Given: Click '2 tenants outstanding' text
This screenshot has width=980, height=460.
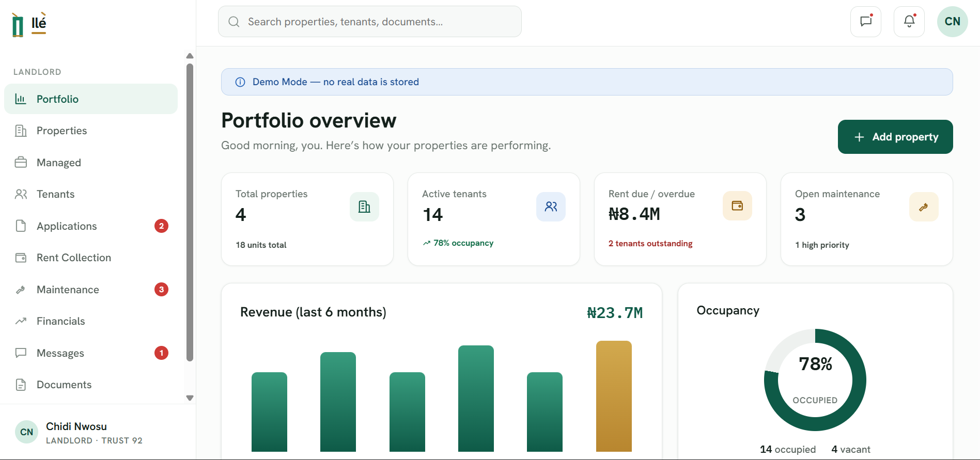Looking at the screenshot, I should pos(650,243).
